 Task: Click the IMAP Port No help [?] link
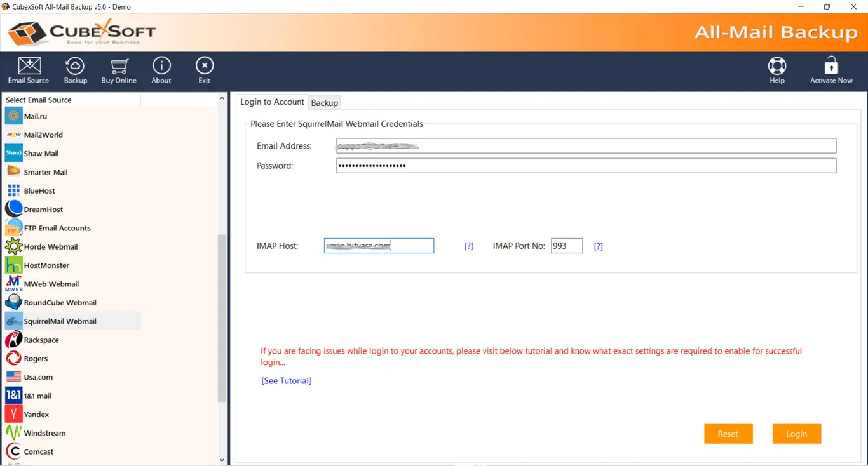pos(598,246)
